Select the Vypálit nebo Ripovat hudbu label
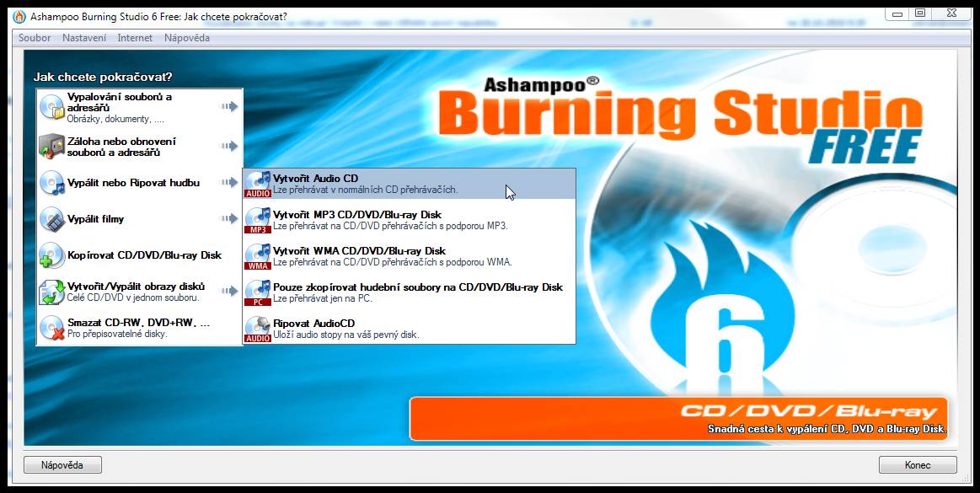 [x=134, y=183]
